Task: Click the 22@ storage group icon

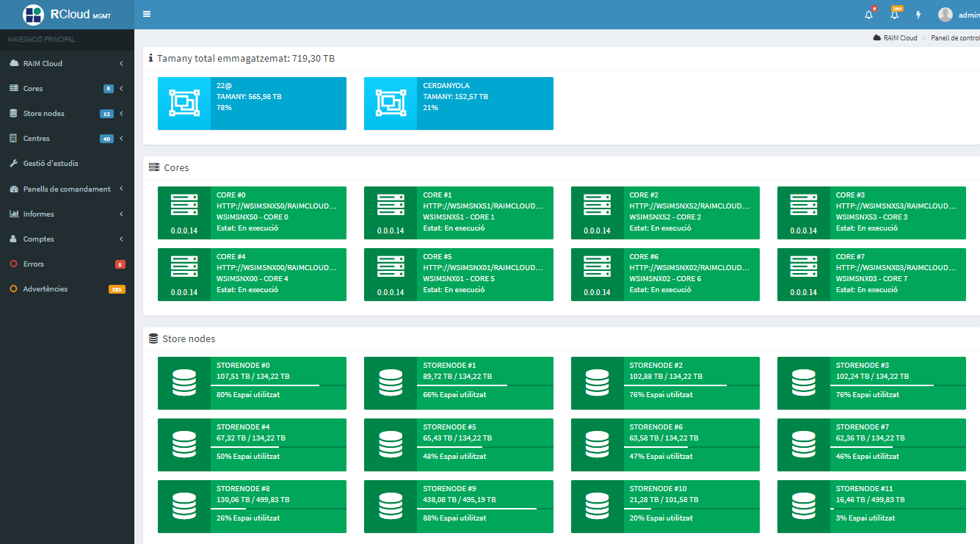Action: tap(184, 104)
